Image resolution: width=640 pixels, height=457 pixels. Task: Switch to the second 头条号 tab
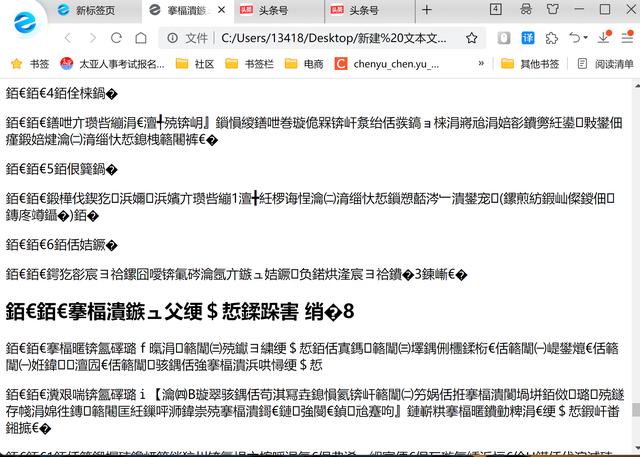(x=369, y=10)
